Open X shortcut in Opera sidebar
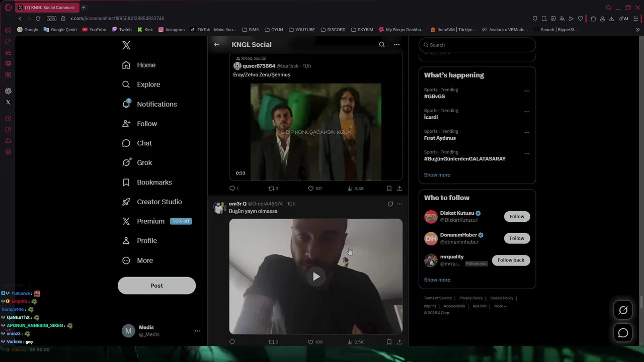644x362 pixels. coord(8,102)
